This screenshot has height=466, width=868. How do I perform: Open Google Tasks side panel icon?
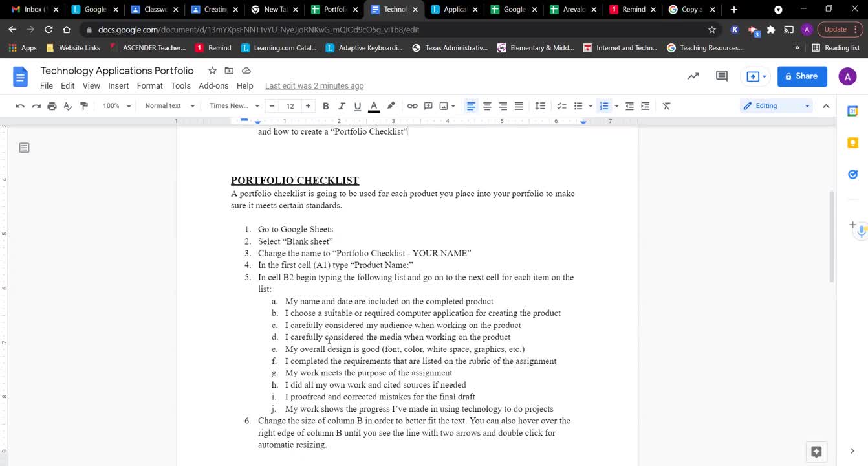point(852,174)
